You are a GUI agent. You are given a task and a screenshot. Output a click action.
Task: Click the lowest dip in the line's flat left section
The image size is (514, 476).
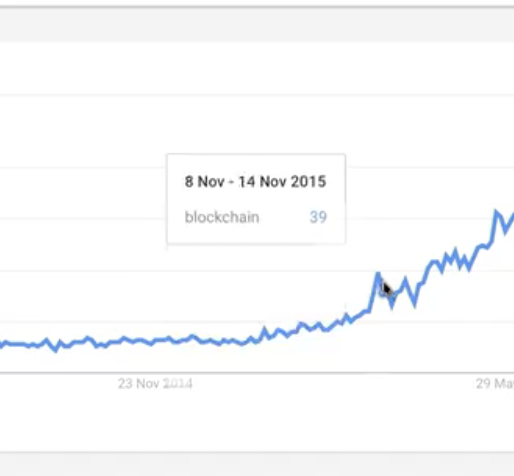(56, 350)
